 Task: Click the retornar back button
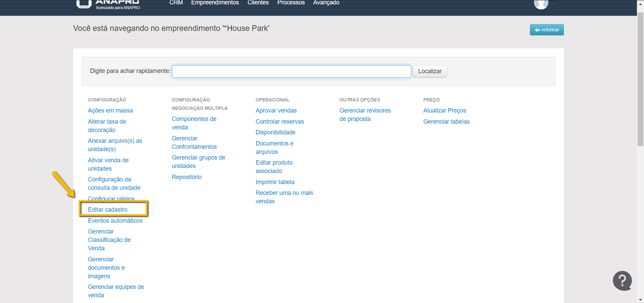click(x=546, y=30)
